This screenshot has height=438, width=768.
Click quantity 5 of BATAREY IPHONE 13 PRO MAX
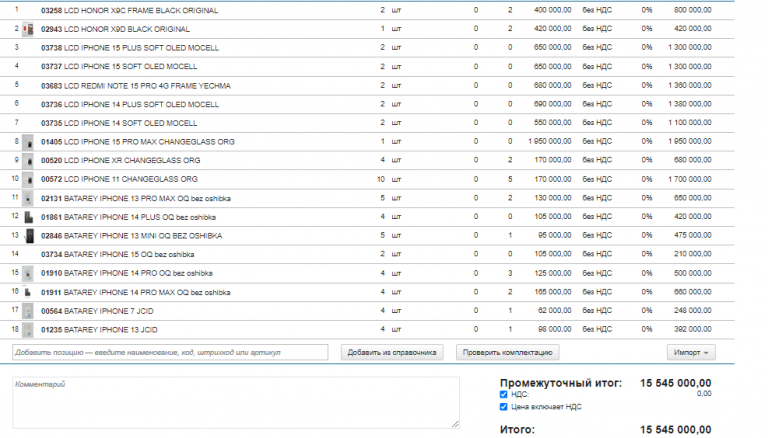click(383, 198)
